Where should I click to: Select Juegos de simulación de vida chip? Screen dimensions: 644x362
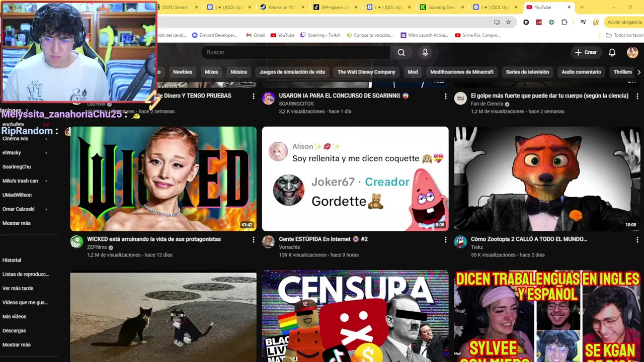point(292,72)
